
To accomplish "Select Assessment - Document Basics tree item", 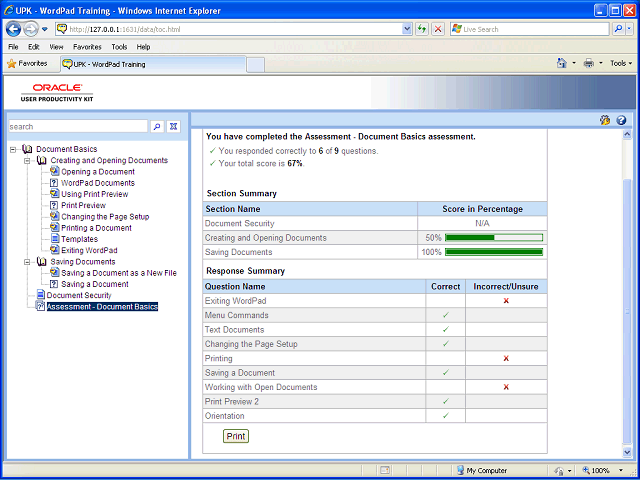I will tap(102, 307).
